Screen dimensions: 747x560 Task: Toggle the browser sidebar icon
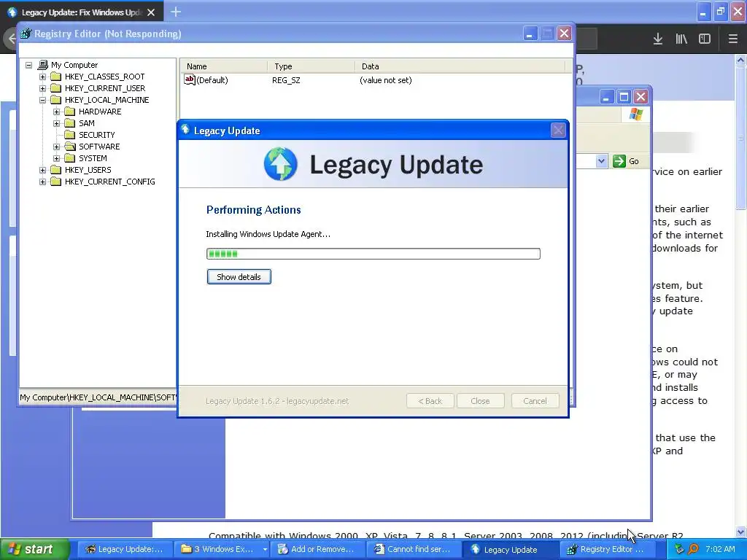coord(705,39)
